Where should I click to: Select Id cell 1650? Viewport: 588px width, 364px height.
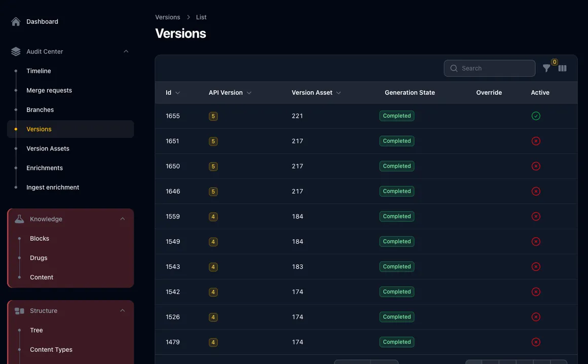173,166
